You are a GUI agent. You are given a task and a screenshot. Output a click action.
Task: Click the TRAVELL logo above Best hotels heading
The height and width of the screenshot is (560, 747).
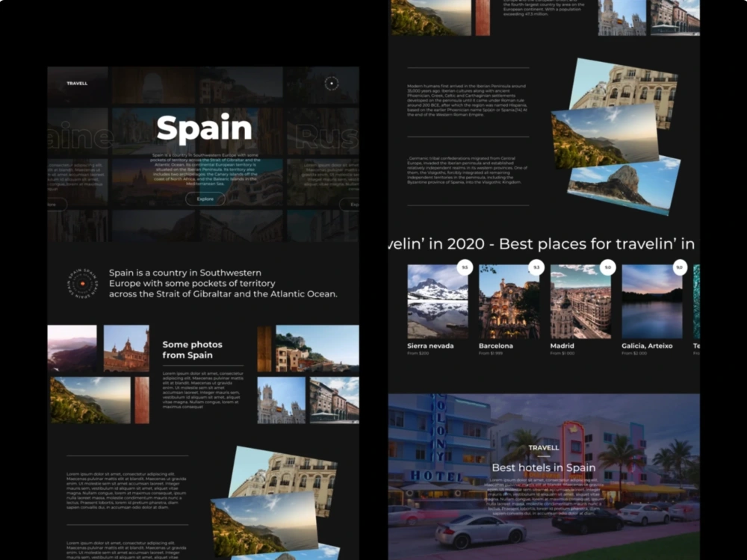point(544,447)
